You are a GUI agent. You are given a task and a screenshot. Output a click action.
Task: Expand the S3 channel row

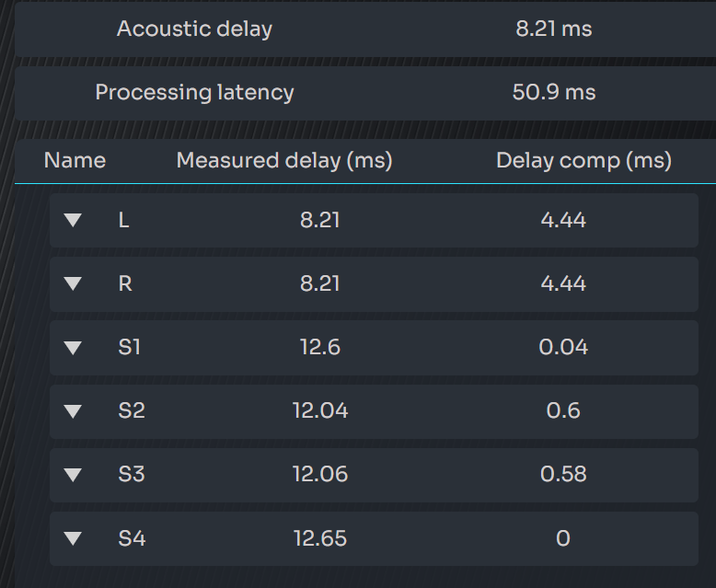[74, 475]
